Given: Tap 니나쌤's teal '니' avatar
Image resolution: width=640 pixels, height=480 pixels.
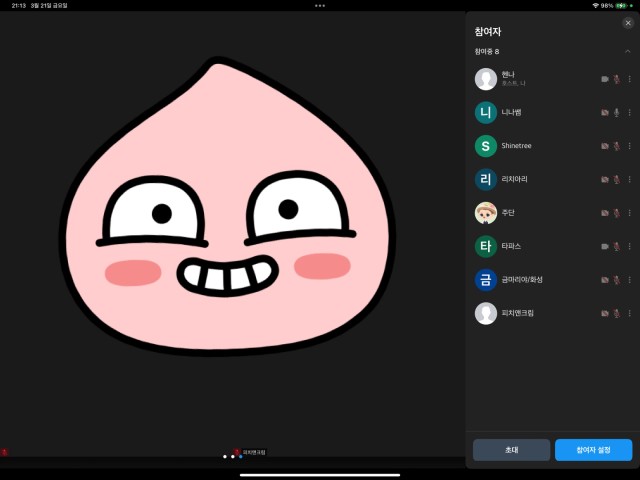Looking at the screenshot, I should tap(486, 112).
